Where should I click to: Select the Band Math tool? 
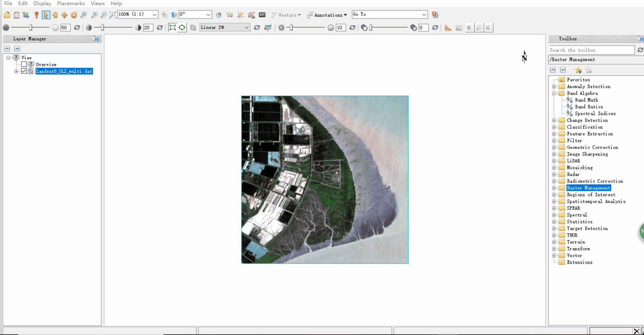(x=586, y=100)
